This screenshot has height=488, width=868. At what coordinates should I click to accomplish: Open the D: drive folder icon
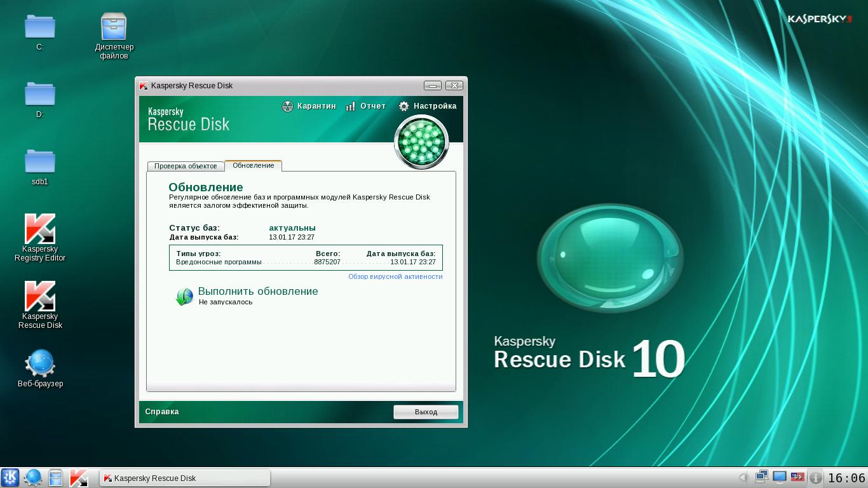(x=39, y=93)
